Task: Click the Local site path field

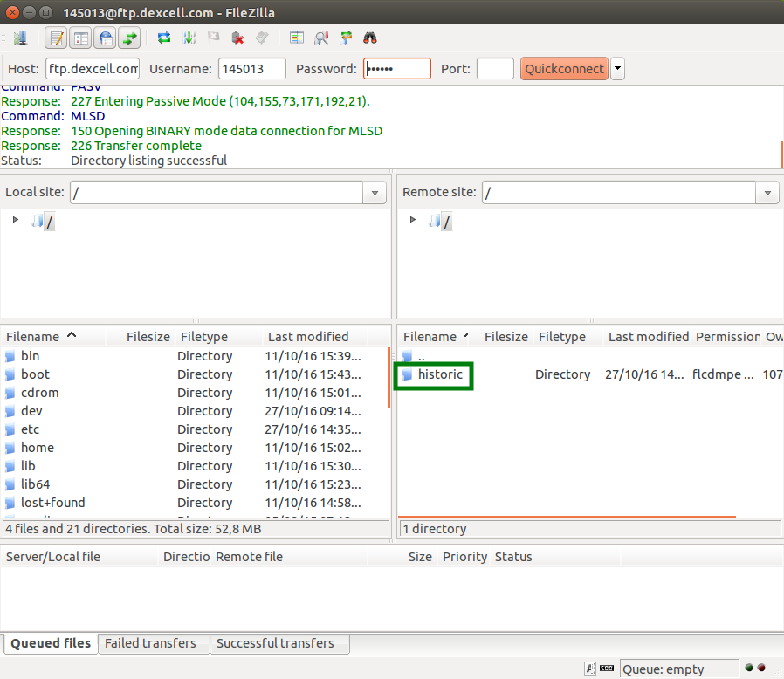Action: [x=217, y=193]
